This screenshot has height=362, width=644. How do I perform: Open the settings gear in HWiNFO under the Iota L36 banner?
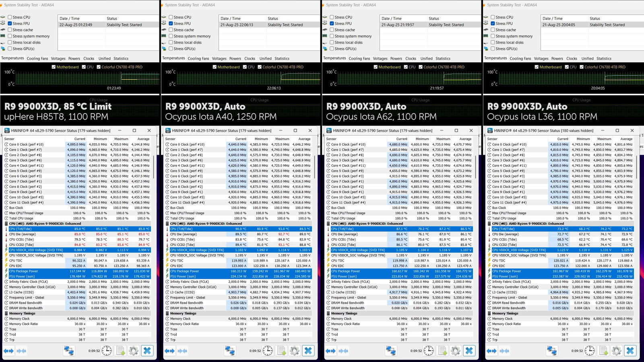coord(617,351)
